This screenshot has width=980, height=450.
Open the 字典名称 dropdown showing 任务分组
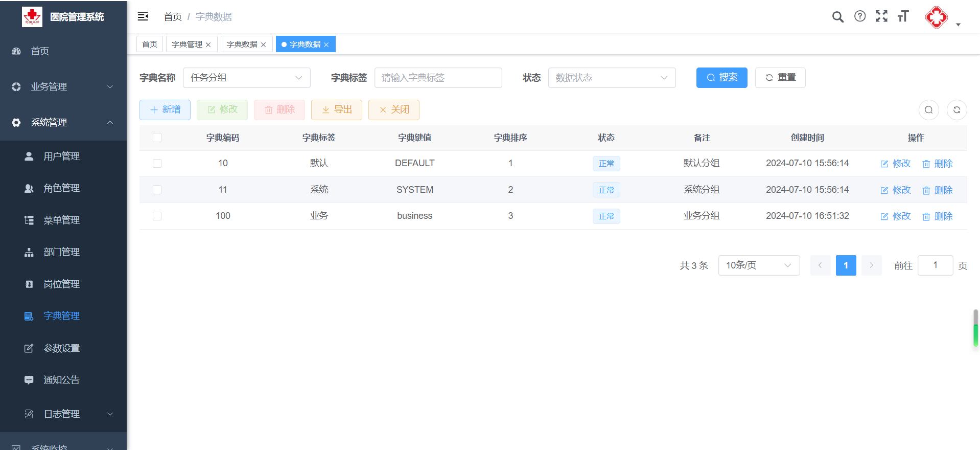[246, 78]
